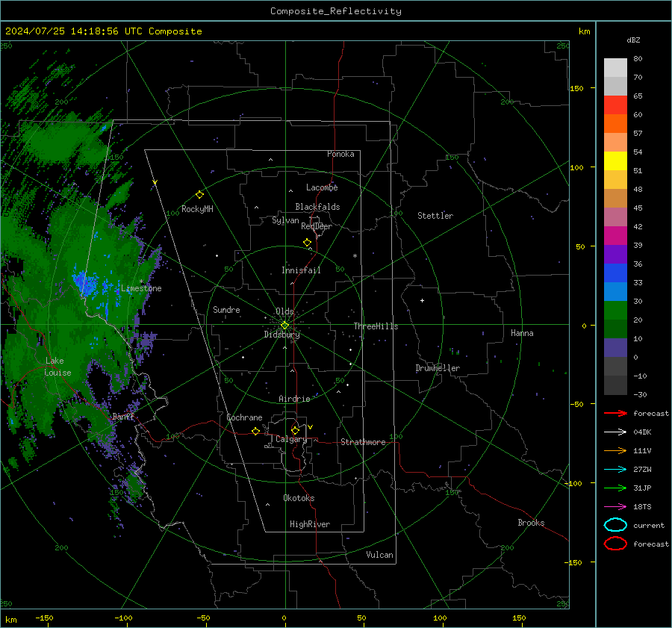
Task: Pick the bright yellow 51-54 dBZ swatch
Action: (x=615, y=161)
